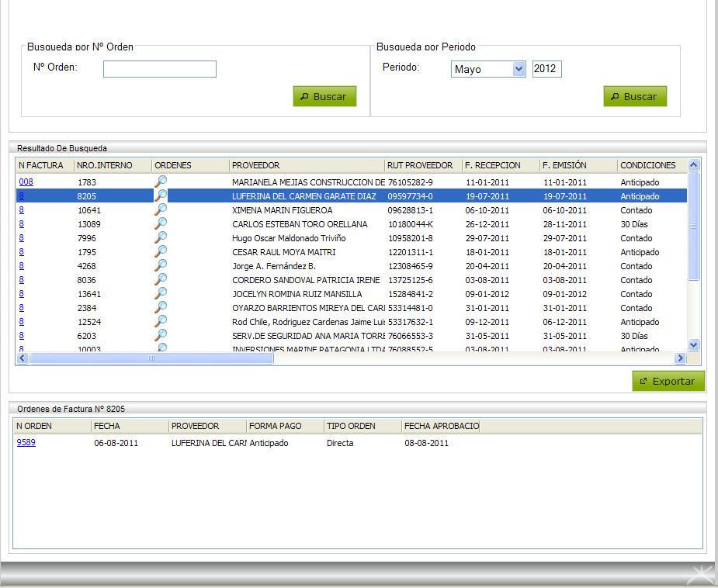Click Buscar button in Periodo search
This screenshot has width=718, height=588.
[635, 96]
